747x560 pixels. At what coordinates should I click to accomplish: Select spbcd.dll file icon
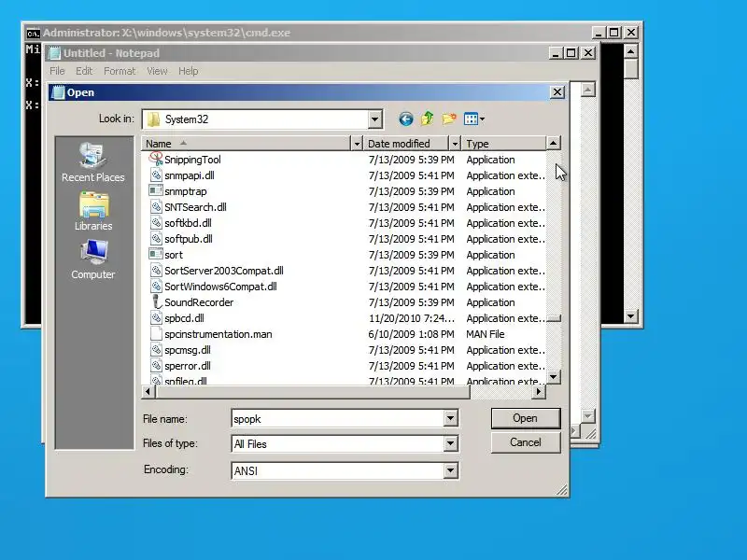click(x=156, y=318)
